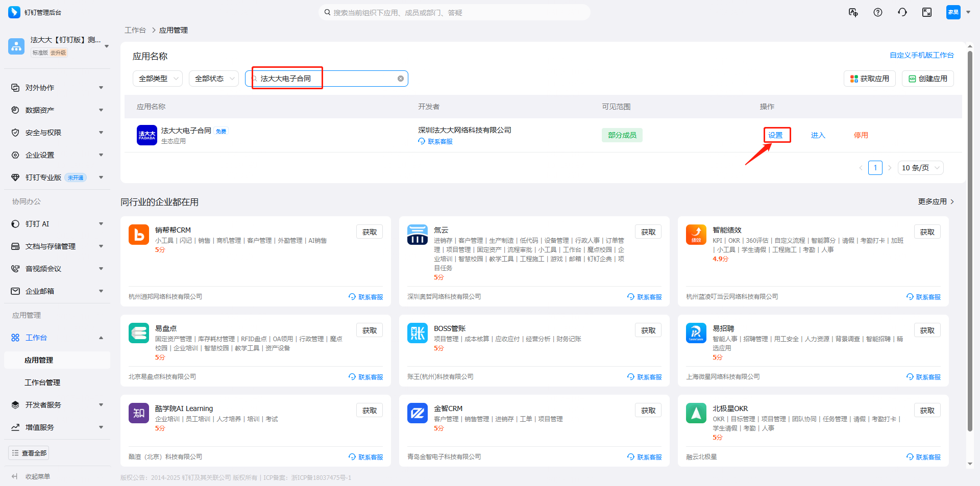The width and height of the screenshot is (980, 486).
Task: Click 获取 for 智能绩效
Action: (x=927, y=232)
